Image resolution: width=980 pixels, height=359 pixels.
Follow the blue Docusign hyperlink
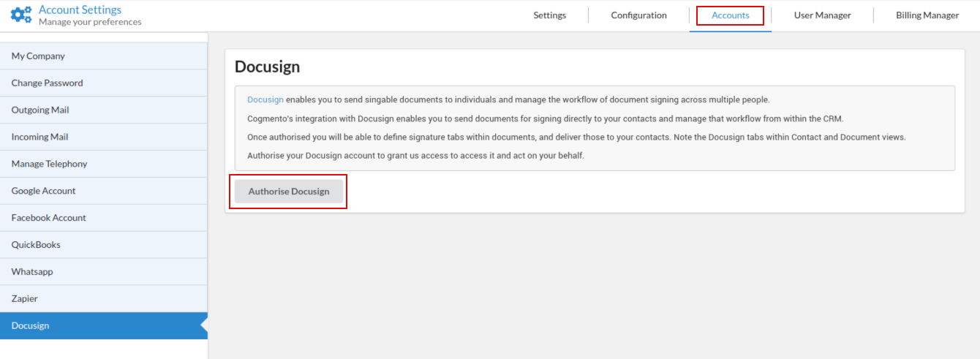[x=265, y=100]
